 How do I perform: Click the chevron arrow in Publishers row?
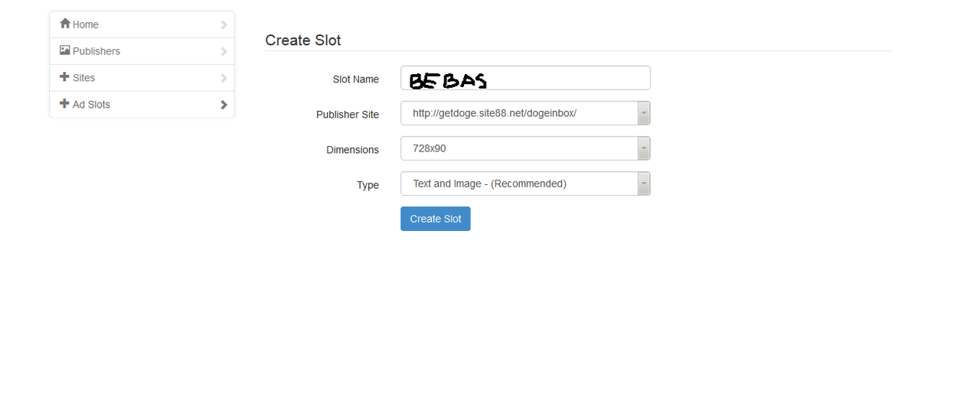tap(224, 51)
